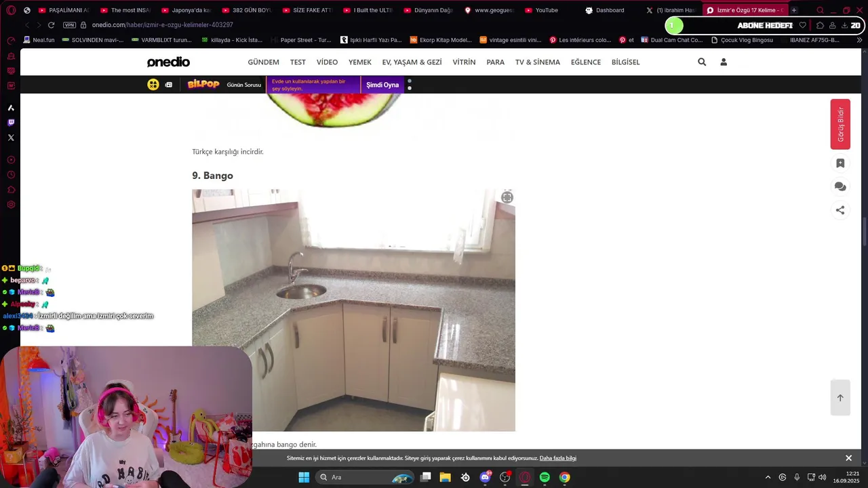Open the Dual Cam Chat bookmark
This screenshot has height=488, width=868.
click(x=672, y=40)
